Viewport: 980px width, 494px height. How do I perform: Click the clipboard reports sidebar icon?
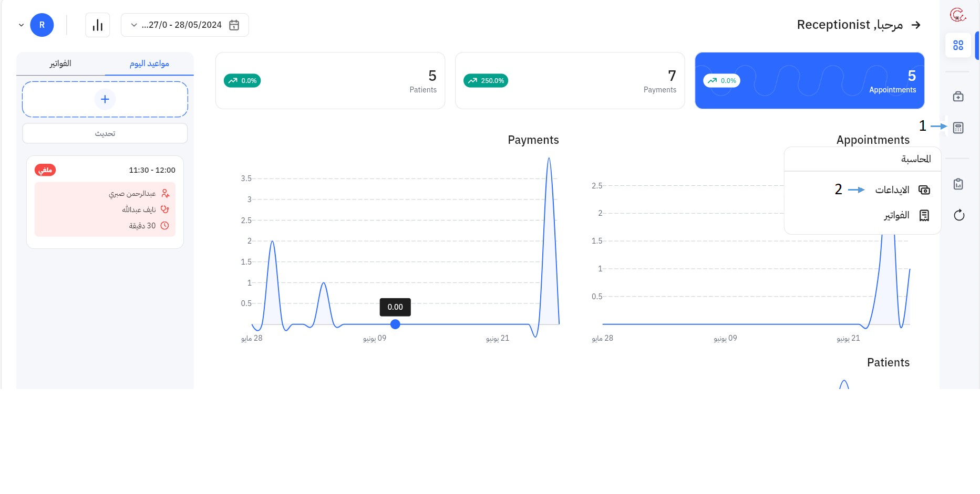(x=958, y=184)
